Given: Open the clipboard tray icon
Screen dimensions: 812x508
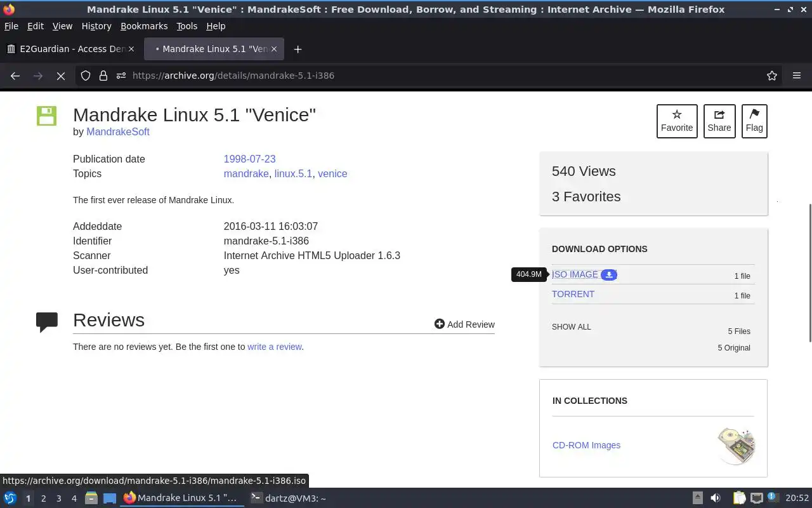Looking at the screenshot, I should [739, 498].
